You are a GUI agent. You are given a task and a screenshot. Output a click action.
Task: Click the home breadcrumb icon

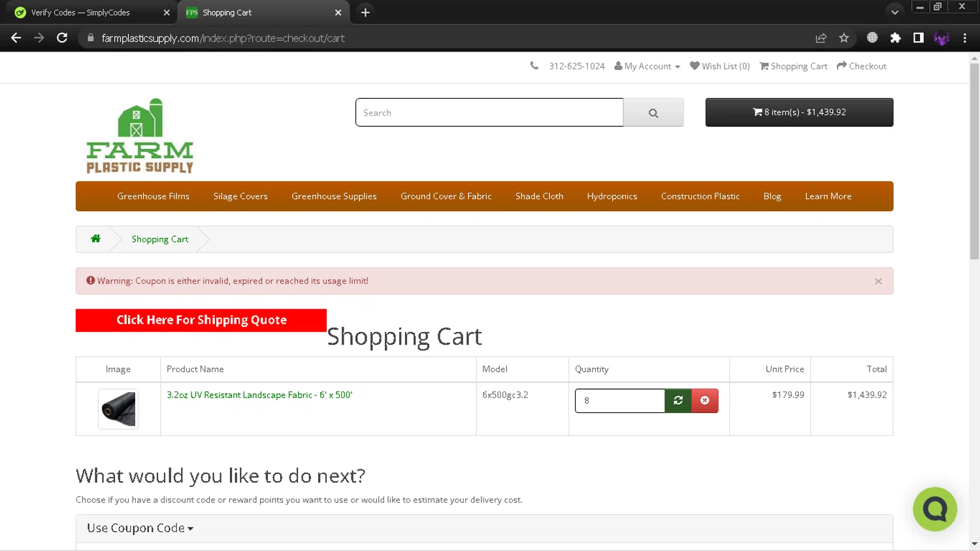[x=95, y=239]
